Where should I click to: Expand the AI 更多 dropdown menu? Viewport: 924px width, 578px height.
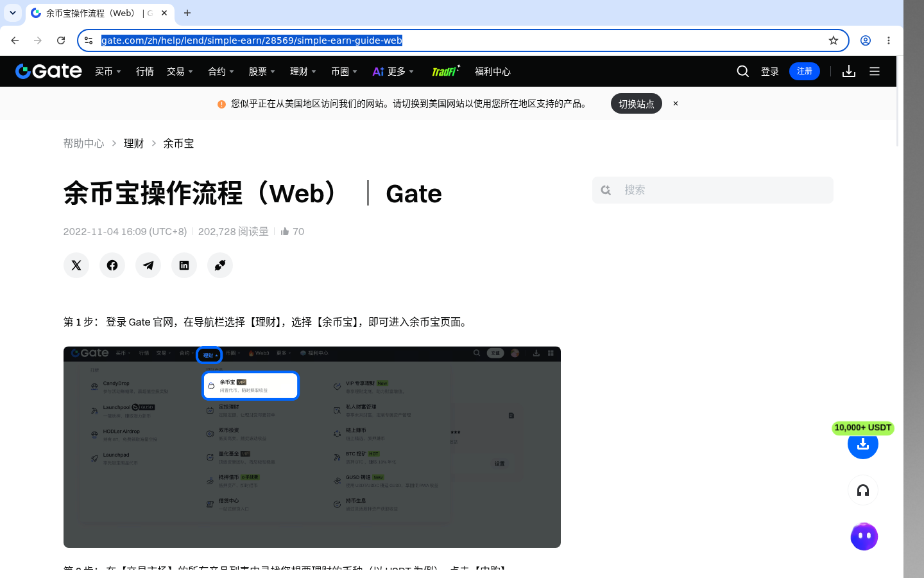tap(393, 71)
